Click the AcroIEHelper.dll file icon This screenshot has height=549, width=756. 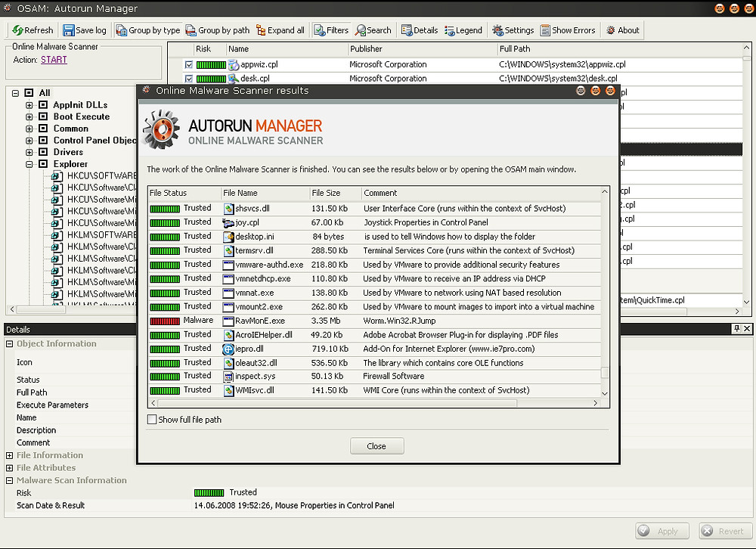point(228,335)
